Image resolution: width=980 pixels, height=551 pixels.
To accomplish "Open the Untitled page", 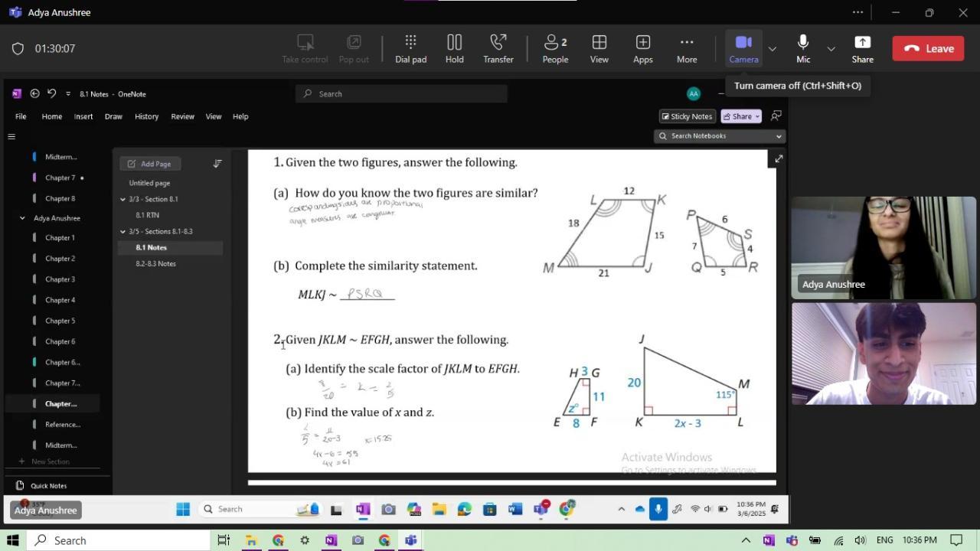I will [x=149, y=183].
